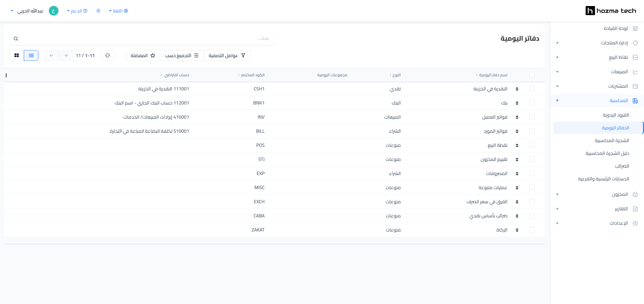Viewport: 644px width, 304px height.
Task: Check the عمليات متنوعة row checkbox
Action: click(532, 187)
